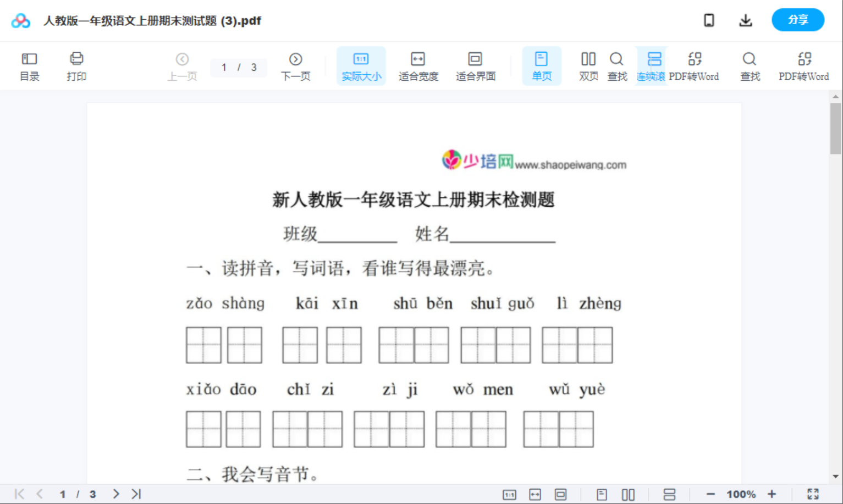Decrease zoom with the minus control
The height and width of the screenshot is (504, 843).
[x=710, y=494]
